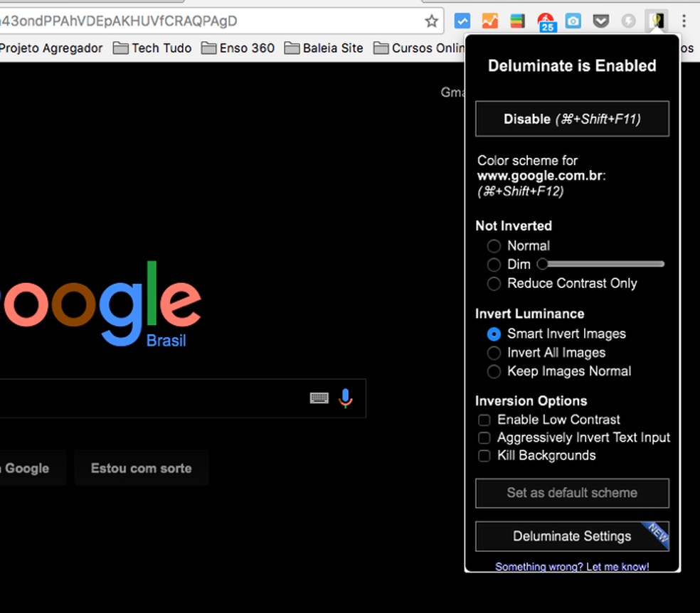This screenshot has width=700, height=613.
Task: Click the microphone voice search icon
Action: coord(346,398)
